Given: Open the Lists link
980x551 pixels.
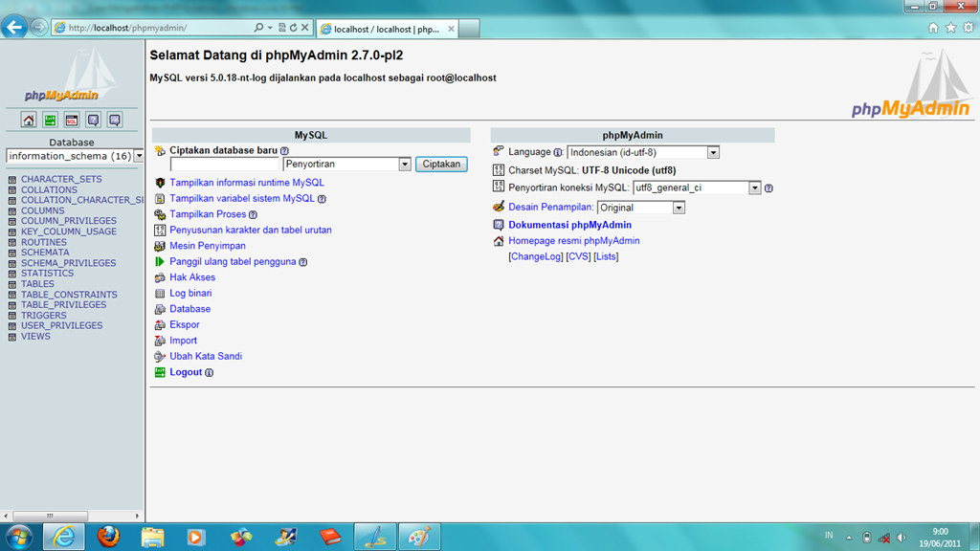Looking at the screenshot, I should [x=606, y=256].
